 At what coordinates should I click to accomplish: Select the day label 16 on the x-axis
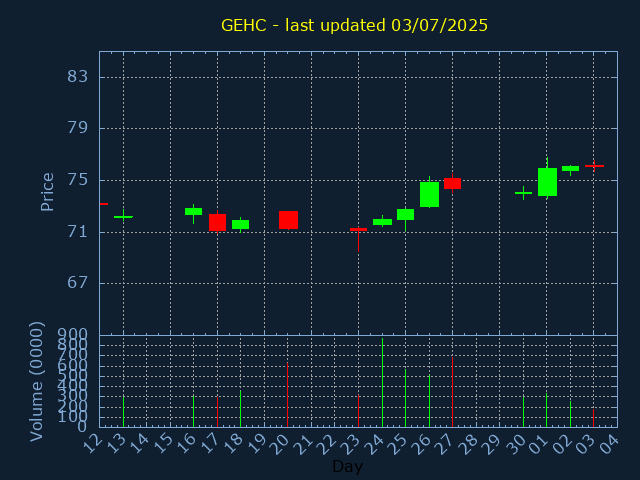point(187,444)
